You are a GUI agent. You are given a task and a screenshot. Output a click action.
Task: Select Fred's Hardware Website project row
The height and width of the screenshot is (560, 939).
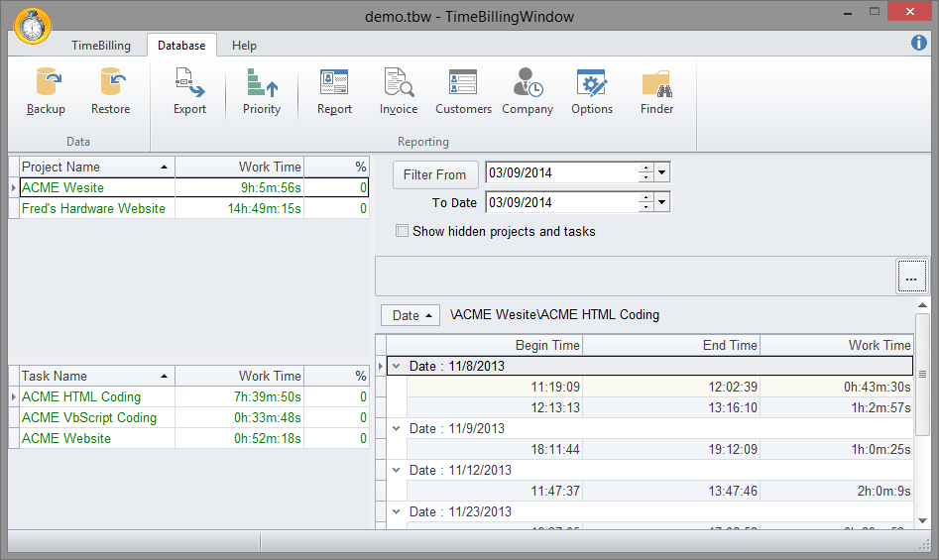pyautogui.click(x=94, y=209)
